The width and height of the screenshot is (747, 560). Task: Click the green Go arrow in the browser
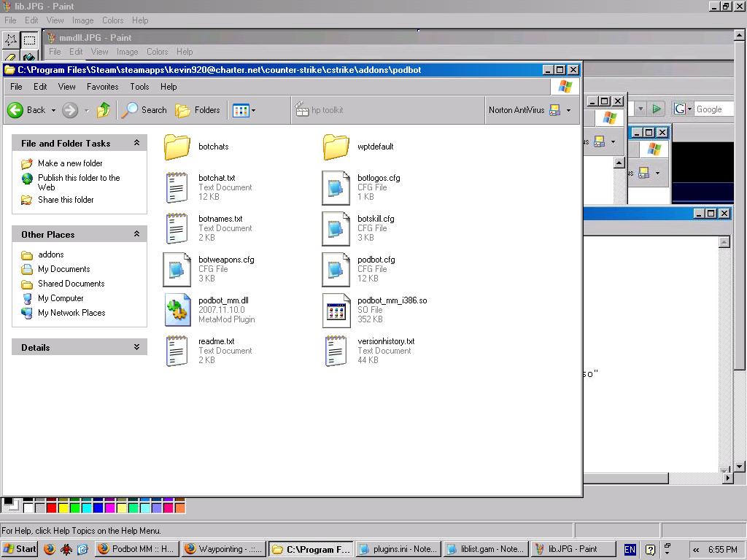point(657,109)
